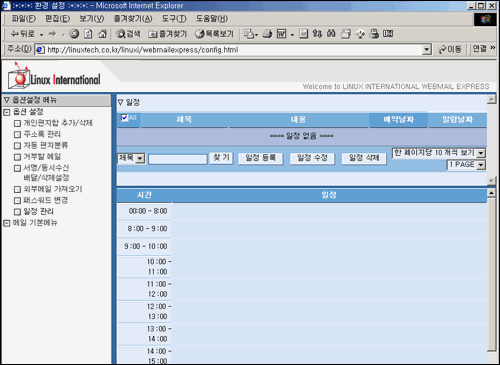Open the 1 PAGE dropdown
This screenshot has width=500, height=365.
point(481,165)
